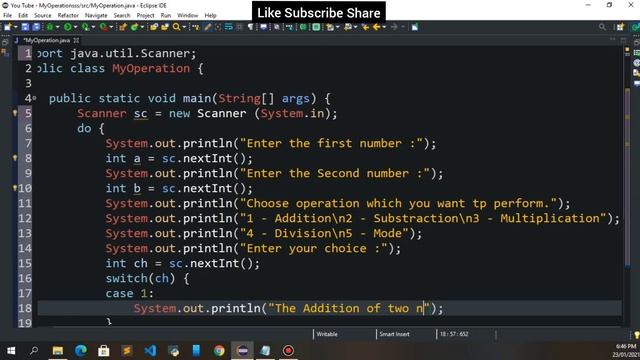The height and width of the screenshot is (360, 640).
Task: Click the Open Perspective icon
Action: point(620,27)
